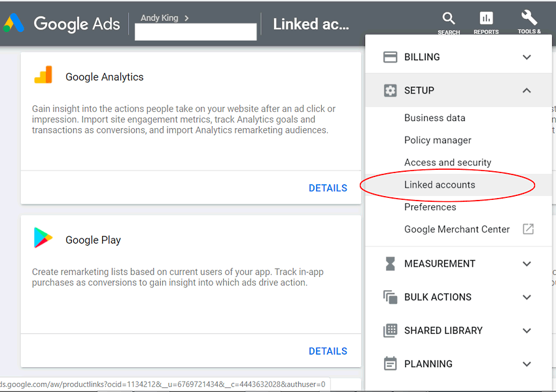This screenshot has width=556, height=392.
Task: Click the Google Ads logo icon
Action: [14, 23]
